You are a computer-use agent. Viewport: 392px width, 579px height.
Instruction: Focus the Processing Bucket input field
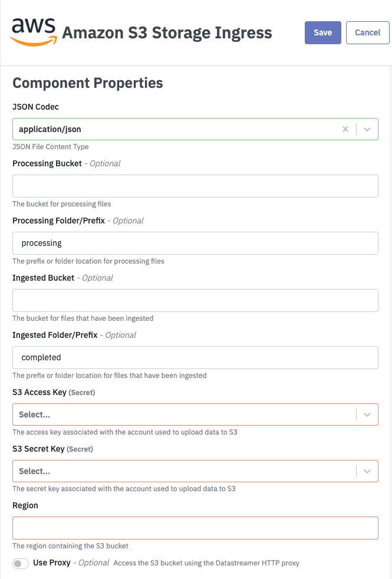[195, 186]
